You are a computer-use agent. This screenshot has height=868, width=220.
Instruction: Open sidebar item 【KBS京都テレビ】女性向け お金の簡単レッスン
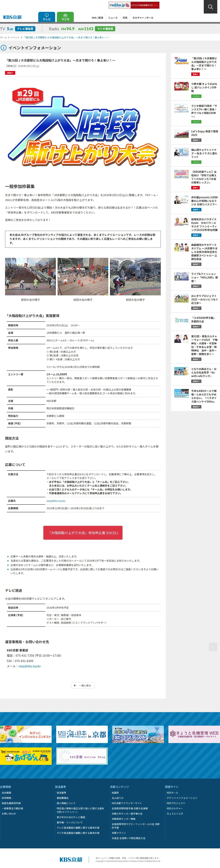[204, 177]
